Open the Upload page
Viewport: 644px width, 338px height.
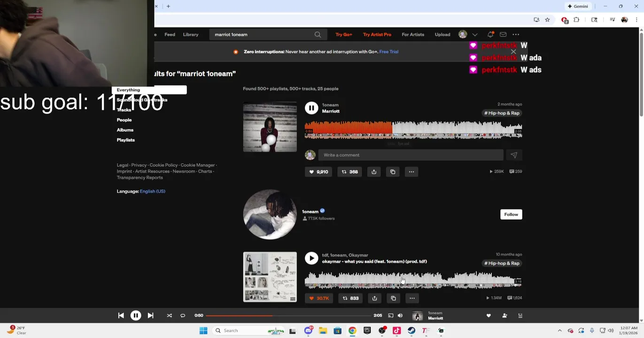pos(442,34)
